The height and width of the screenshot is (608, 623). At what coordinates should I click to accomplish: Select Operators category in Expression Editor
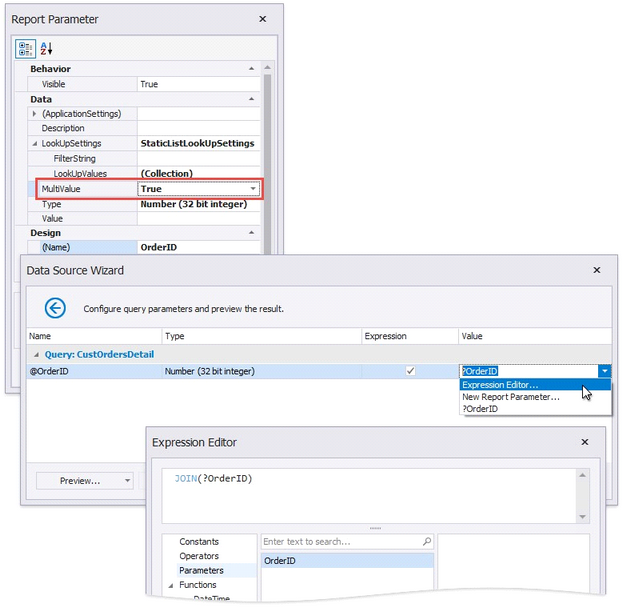[x=199, y=556]
